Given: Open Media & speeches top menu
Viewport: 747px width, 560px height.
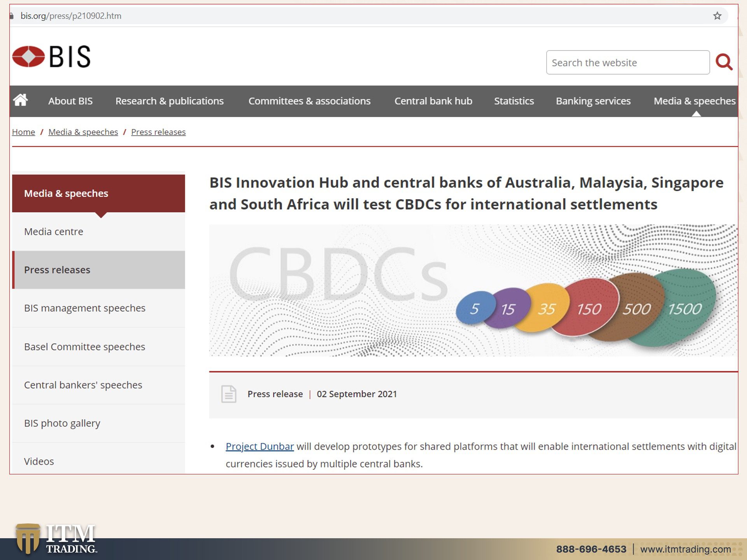Looking at the screenshot, I should pos(694,101).
